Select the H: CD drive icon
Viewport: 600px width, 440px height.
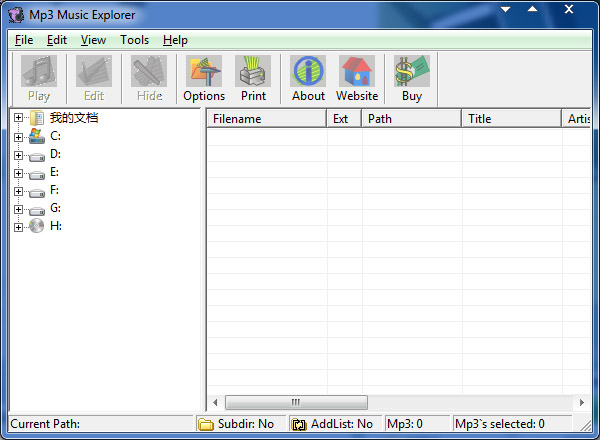click(37, 226)
